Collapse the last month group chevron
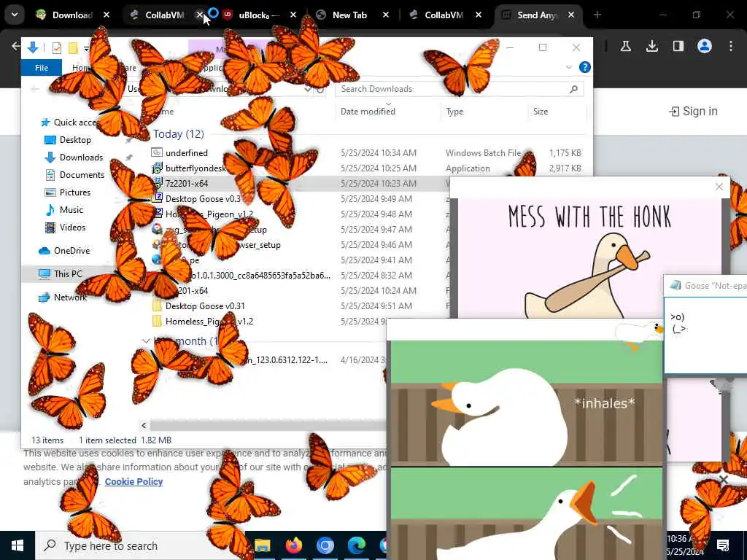 click(146, 341)
